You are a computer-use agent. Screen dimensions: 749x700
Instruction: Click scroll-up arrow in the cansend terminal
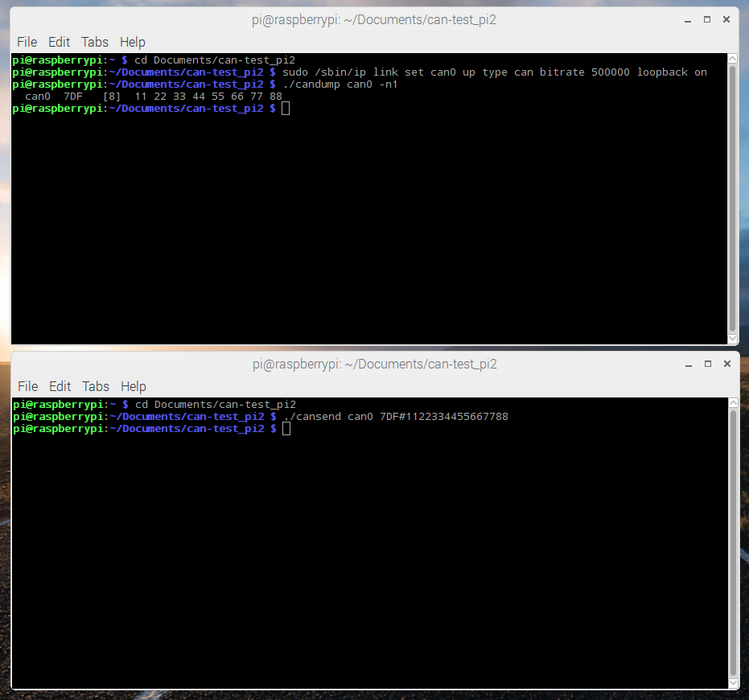[732, 404]
